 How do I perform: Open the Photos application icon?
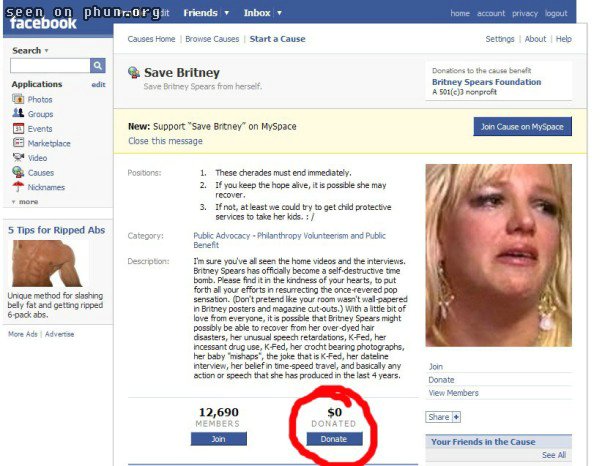point(18,99)
